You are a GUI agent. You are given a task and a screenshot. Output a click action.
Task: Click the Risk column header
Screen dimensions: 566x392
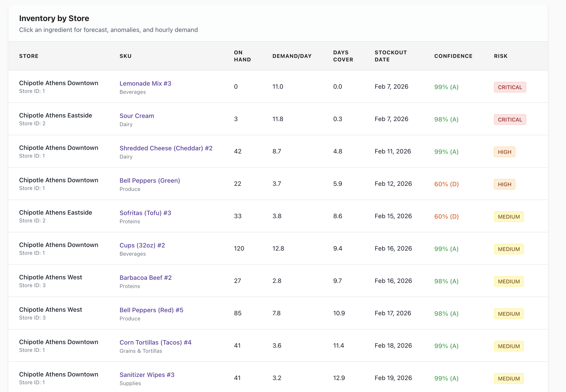[x=500, y=56]
